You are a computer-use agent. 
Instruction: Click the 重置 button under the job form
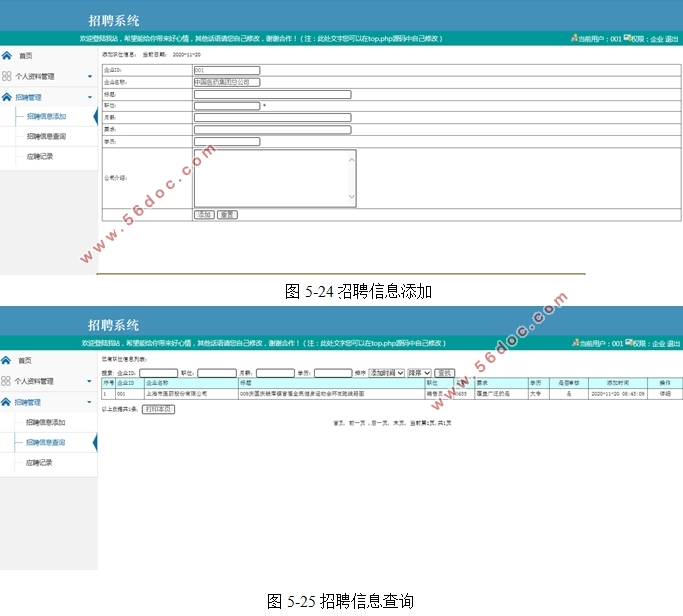227,215
